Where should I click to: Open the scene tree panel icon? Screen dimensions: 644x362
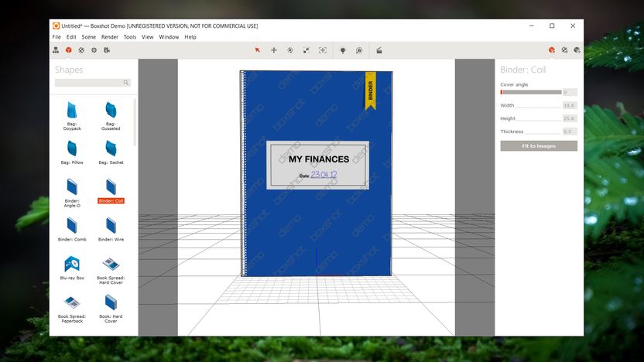pos(56,50)
